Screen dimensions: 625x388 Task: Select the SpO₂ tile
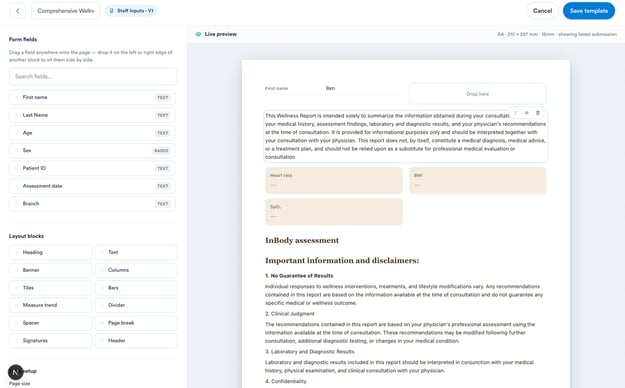coord(334,212)
